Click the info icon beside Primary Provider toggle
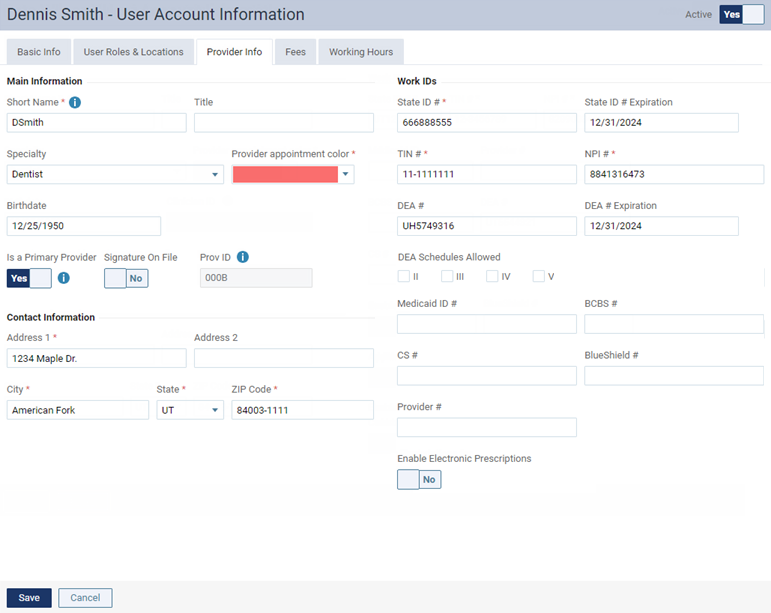 63,278
